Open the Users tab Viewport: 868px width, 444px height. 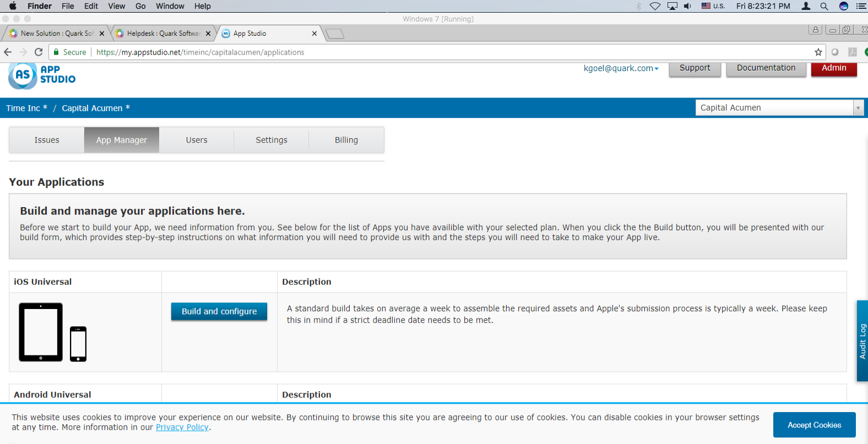(x=197, y=140)
